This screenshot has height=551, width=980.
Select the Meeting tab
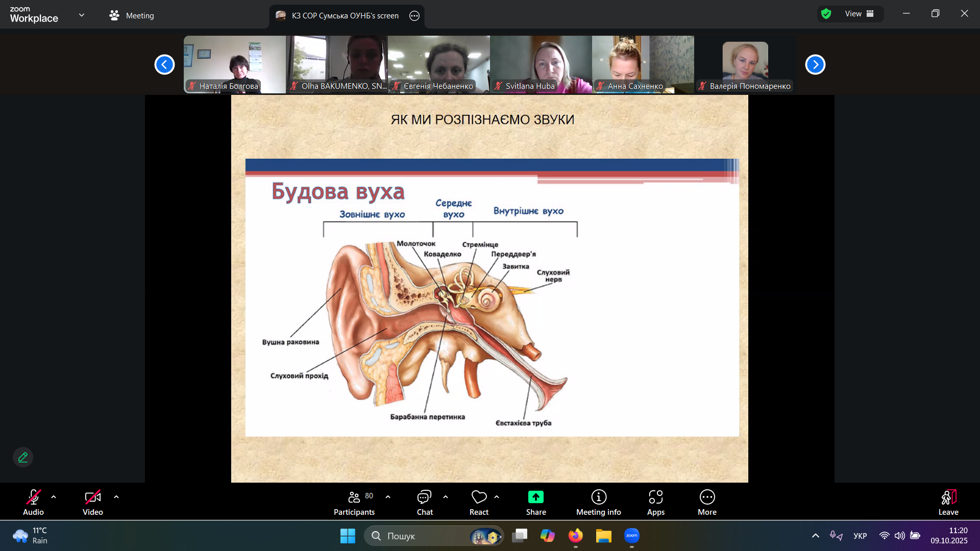[132, 15]
